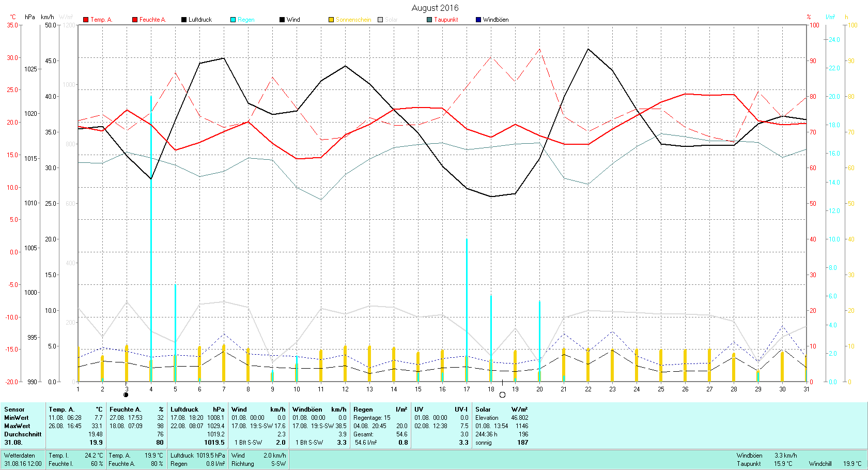
Task: Click the day 31 label on x-axis
Action: [x=806, y=389]
